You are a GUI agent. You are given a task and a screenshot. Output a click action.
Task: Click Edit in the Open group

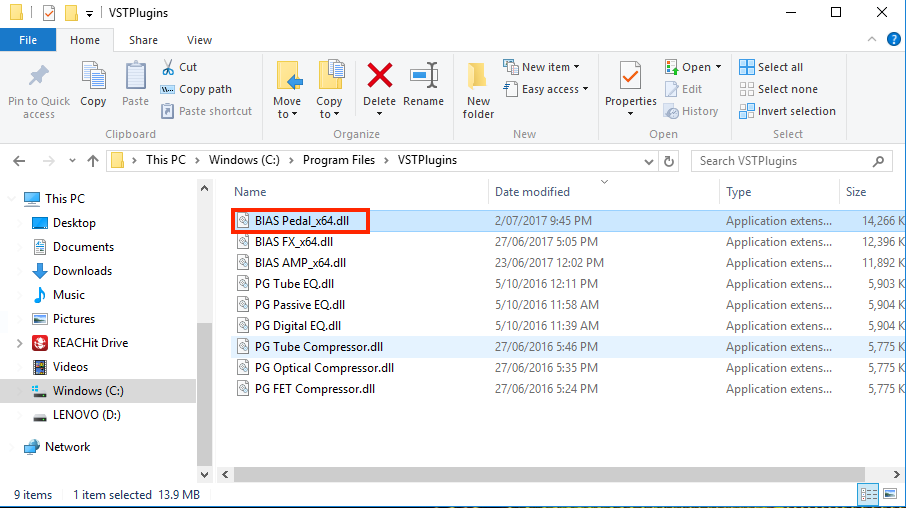684,89
